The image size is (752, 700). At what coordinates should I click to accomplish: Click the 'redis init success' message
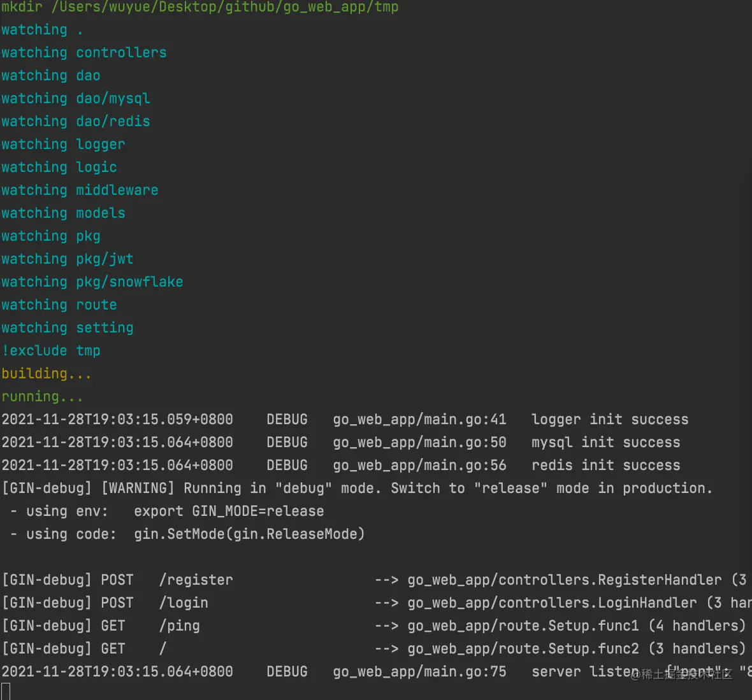click(605, 466)
